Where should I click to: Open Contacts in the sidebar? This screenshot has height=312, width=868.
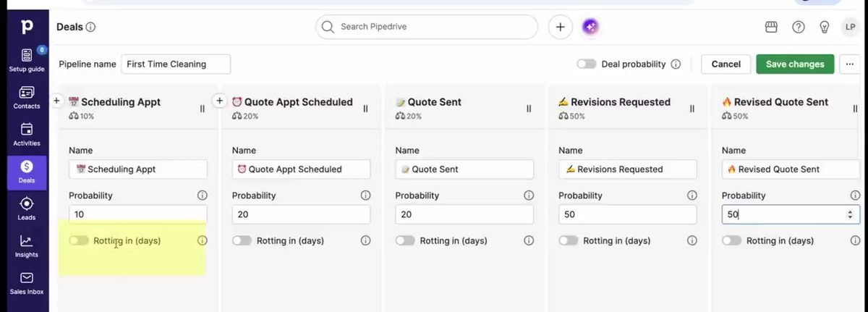coord(27,98)
